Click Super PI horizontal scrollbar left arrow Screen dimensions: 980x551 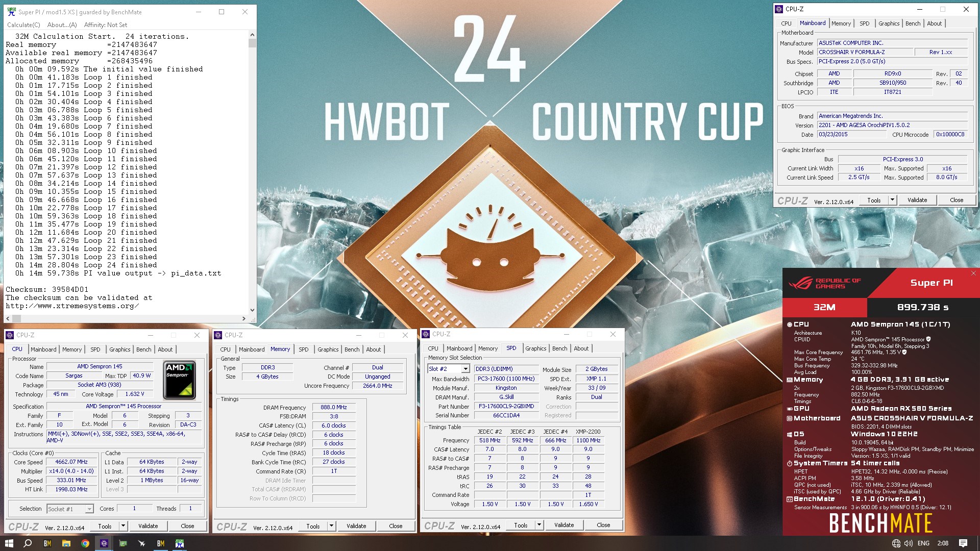pos(7,318)
